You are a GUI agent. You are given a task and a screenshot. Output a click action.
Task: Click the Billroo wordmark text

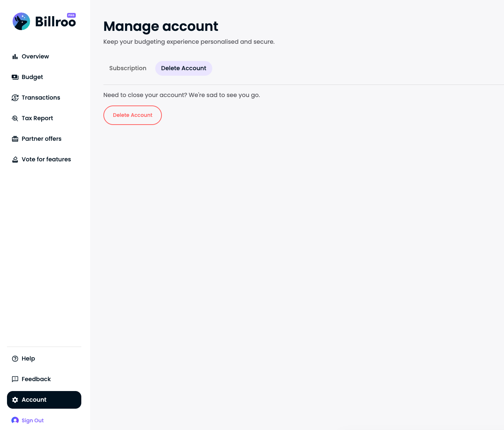coord(55,22)
